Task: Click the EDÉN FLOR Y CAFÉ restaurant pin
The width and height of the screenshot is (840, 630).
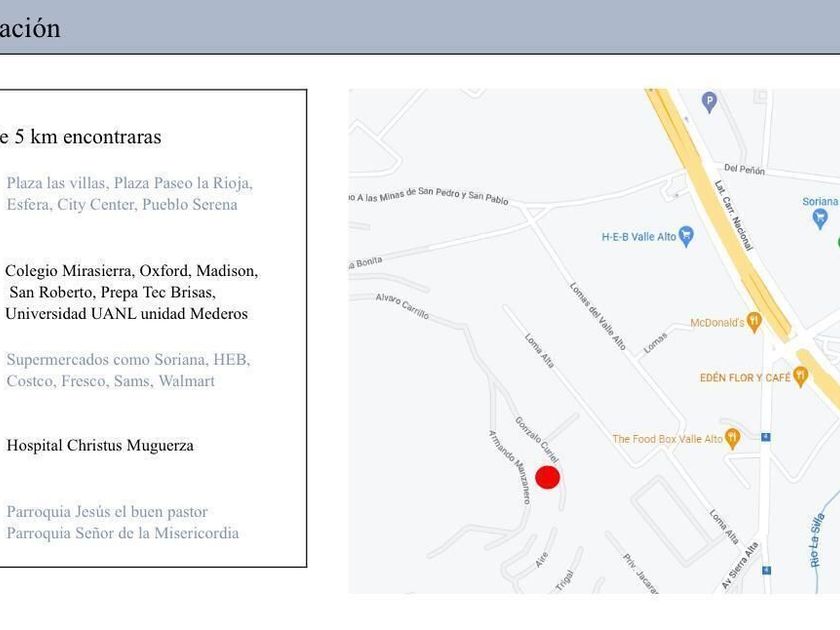Action: pyautogui.click(x=800, y=377)
